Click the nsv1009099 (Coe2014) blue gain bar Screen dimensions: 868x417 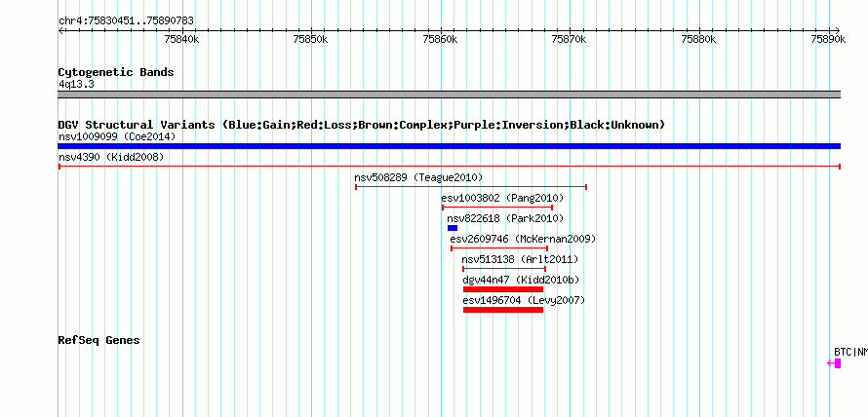coord(449,146)
